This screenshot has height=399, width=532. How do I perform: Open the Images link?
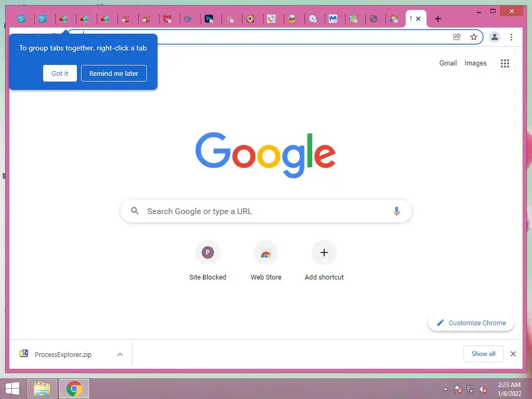tap(475, 63)
